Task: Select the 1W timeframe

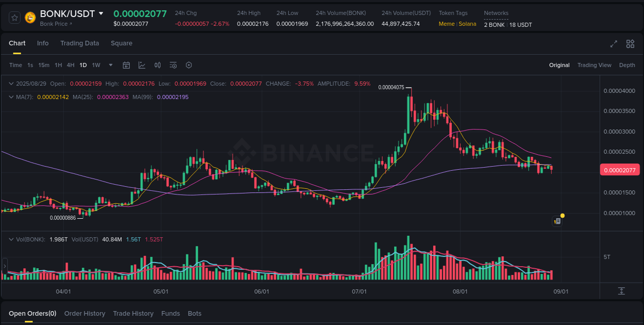Action: click(x=96, y=65)
